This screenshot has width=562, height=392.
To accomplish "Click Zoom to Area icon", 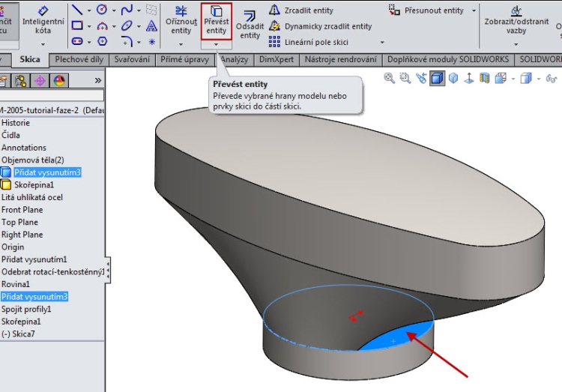I will (x=405, y=78).
